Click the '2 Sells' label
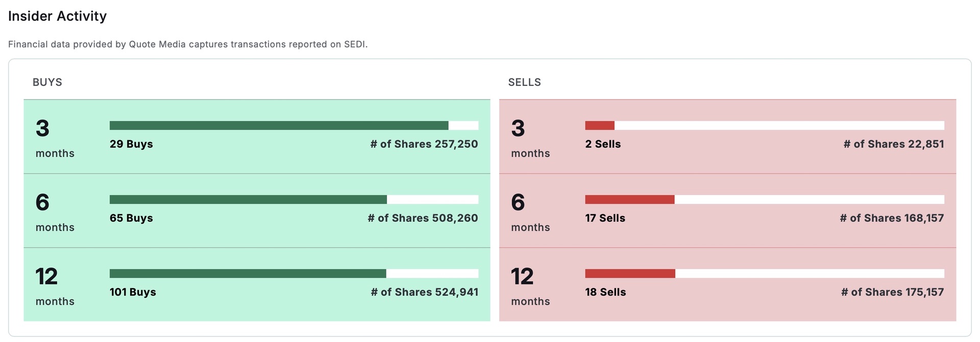This screenshot has width=980, height=342. 603,144
